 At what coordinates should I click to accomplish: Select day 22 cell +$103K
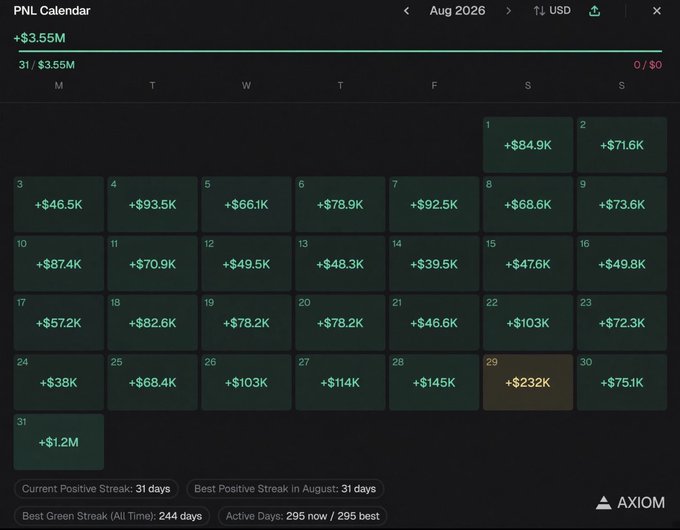pyautogui.click(x=528, y=322)
